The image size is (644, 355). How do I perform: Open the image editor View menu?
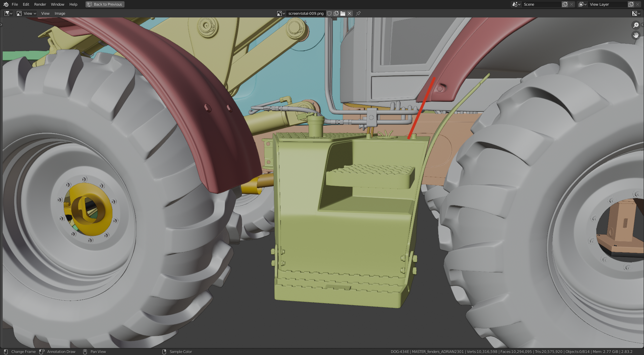pyautogui.click(x=45, y=13)
